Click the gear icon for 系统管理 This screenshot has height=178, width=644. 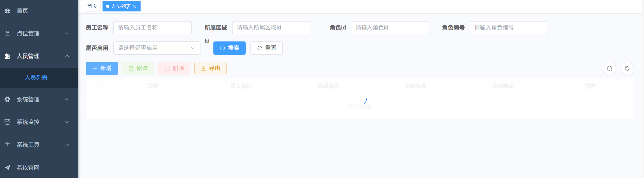(x=7, y=99)
